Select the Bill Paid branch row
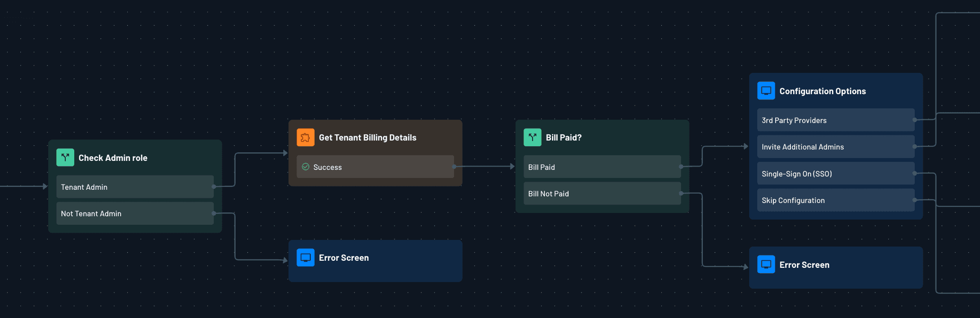This screenshot has width=980, height=318. pos(602,167)
